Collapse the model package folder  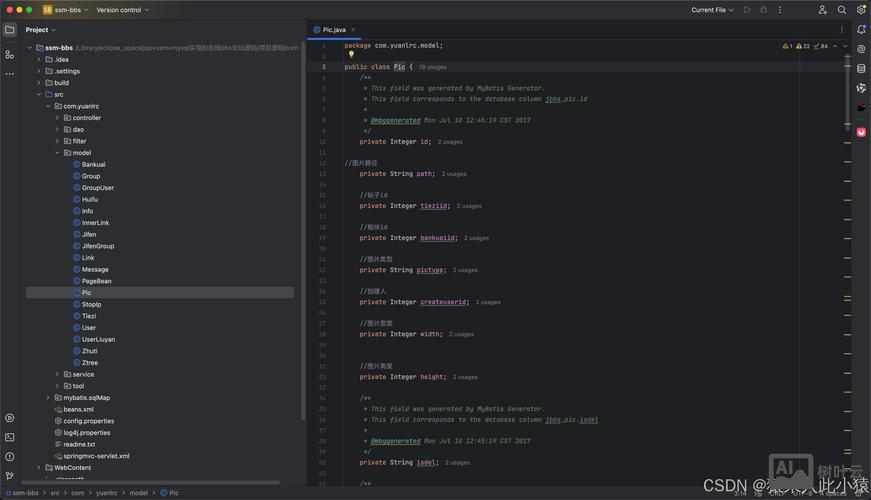click(58, 153)
